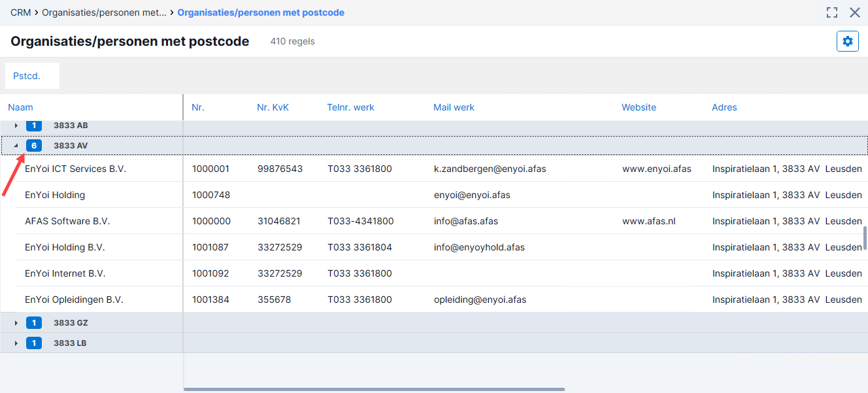Image resolution: width=868 pixels, height=393 pixels.
Task: Open the settings gear icon
Action: pyautogui.click(x=848, y=41)
